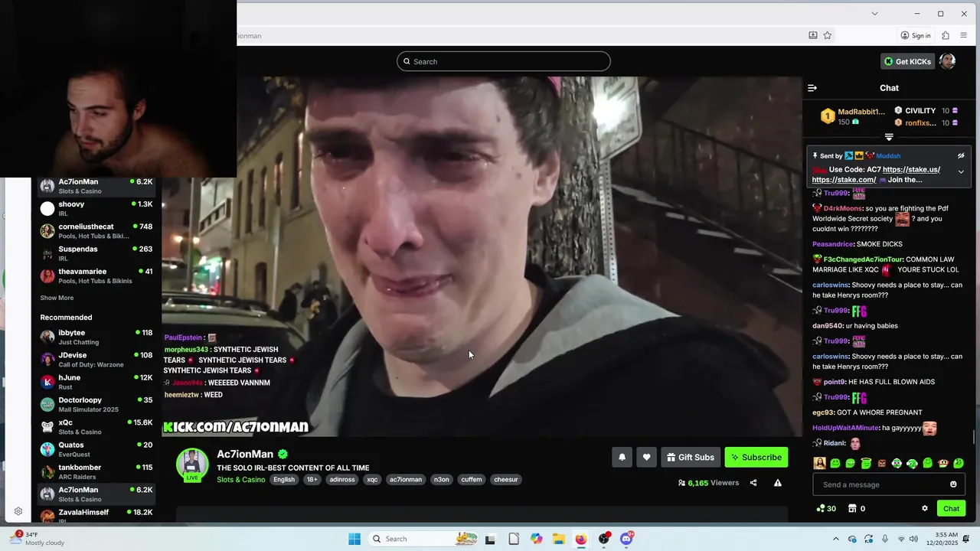Expand Show More in following list
This screenshot has width=980, height=551.
coord(57,298)
